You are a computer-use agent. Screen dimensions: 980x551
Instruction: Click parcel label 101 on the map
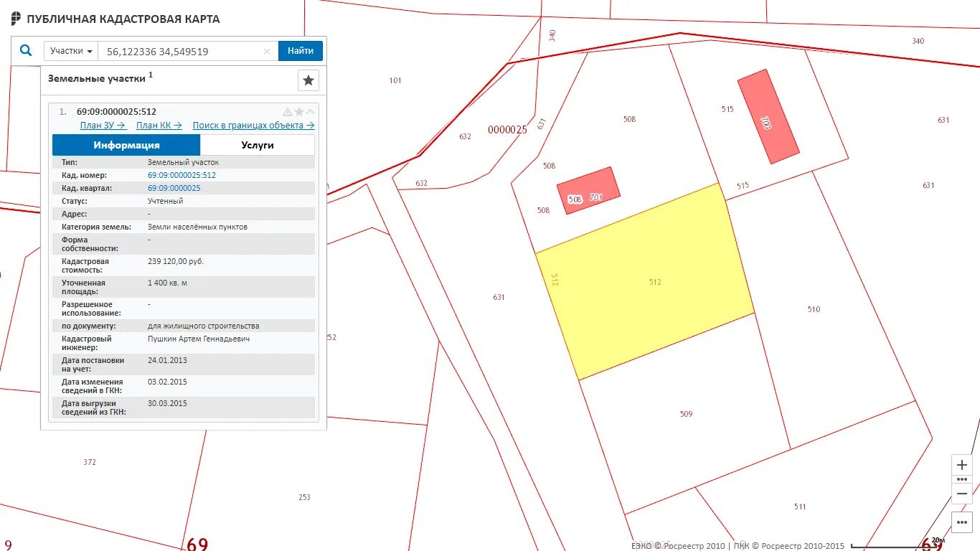pos(395,80)
